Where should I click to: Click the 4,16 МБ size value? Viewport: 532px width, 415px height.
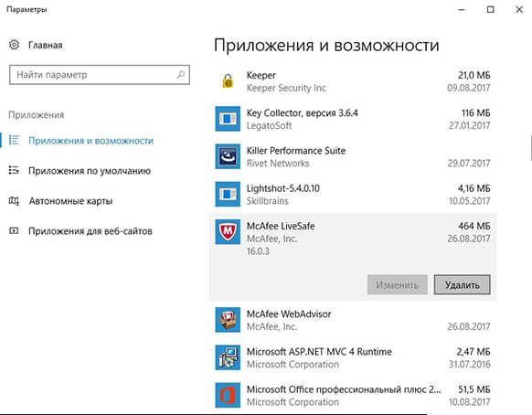click(x=474, y=188)
